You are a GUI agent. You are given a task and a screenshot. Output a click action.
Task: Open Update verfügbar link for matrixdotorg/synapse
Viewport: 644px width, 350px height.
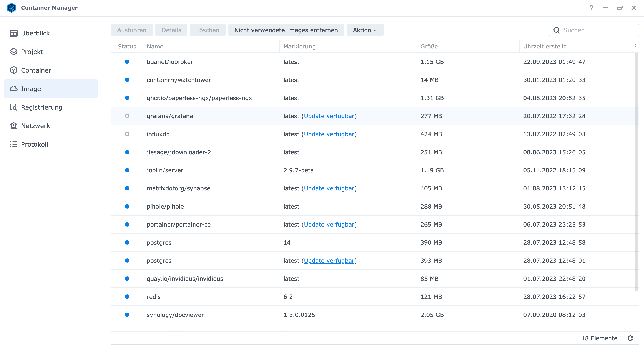tap(329, 188)
